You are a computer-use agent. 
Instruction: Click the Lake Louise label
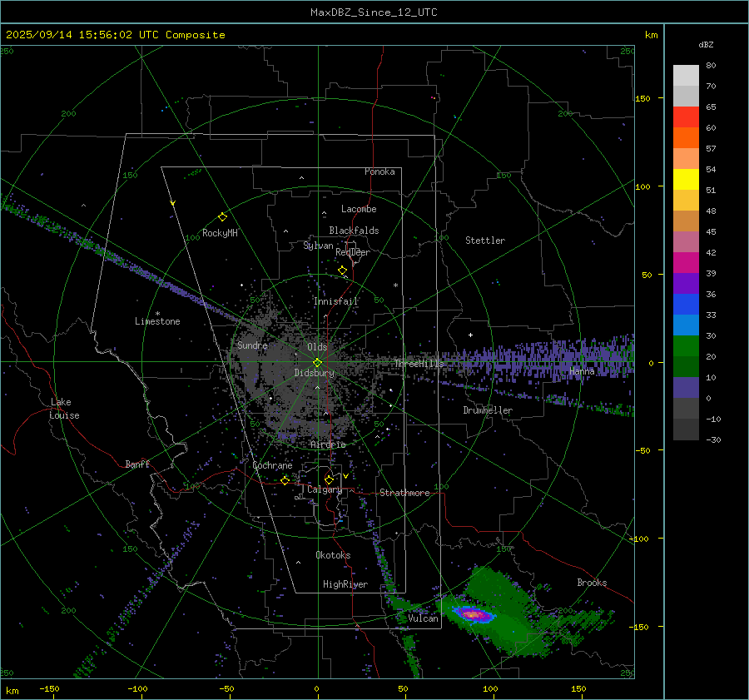point(64,409)
